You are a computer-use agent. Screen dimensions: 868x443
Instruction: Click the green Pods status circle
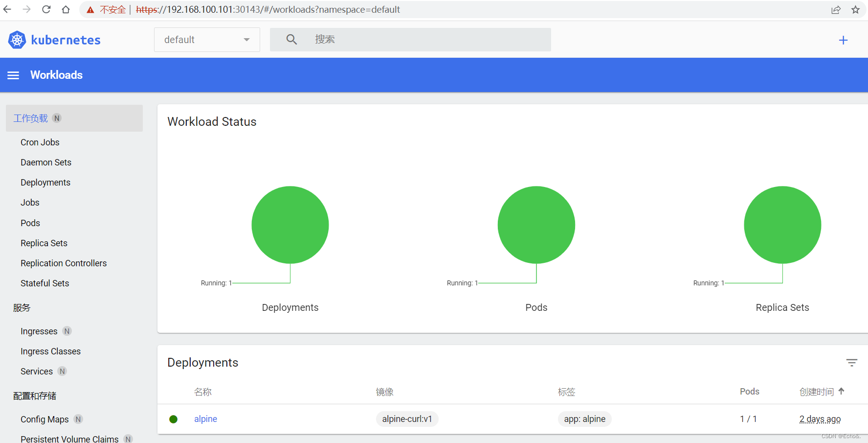(x=536, y=225)
